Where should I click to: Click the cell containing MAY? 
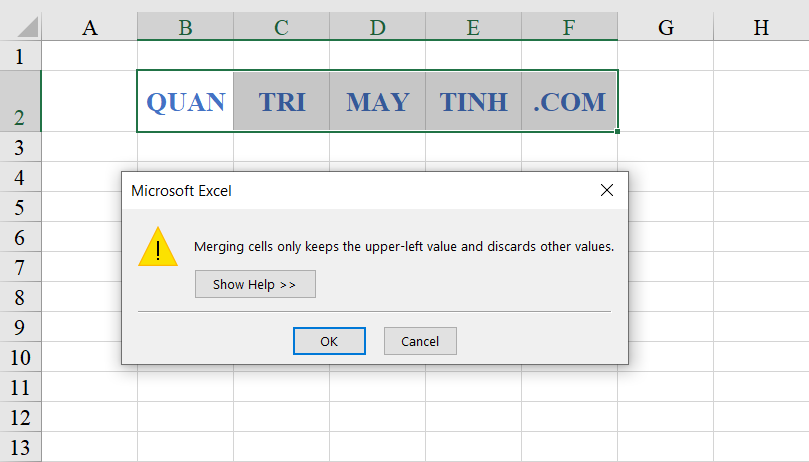pyautogui.click(x=377, y=101)
